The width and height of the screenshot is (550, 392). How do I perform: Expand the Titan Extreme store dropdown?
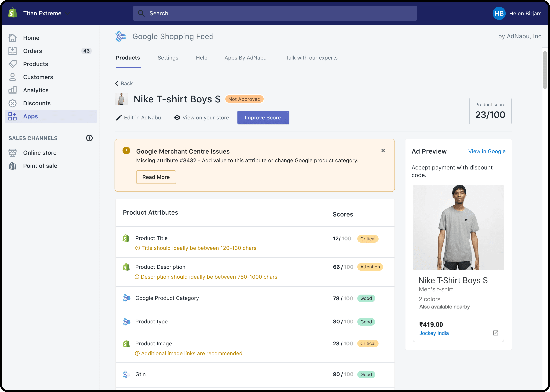tap(68, 13)
